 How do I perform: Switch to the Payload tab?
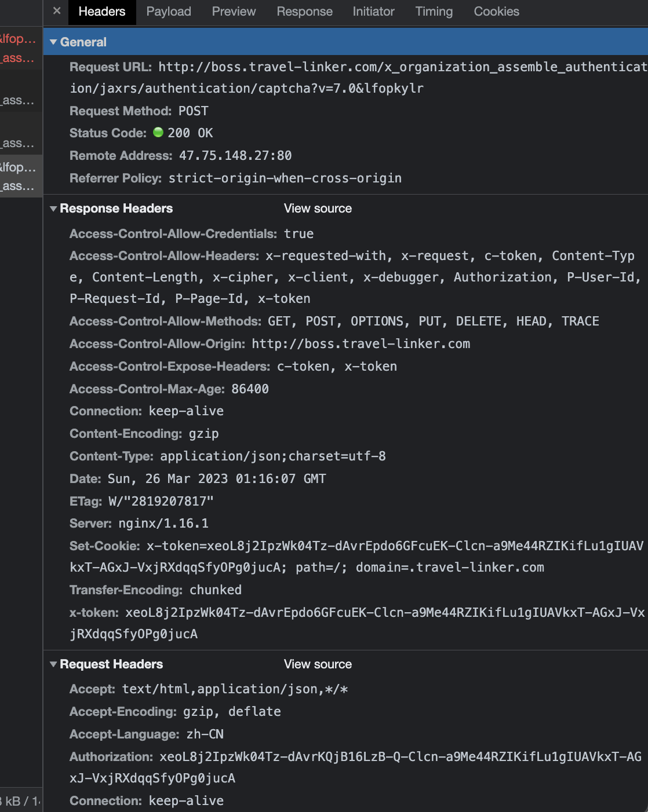coord(169,12)
